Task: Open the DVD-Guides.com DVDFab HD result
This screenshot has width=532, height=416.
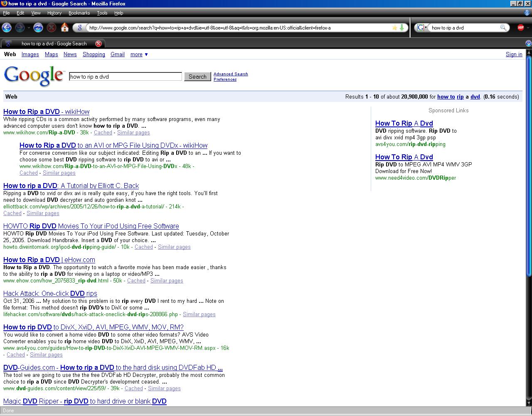Action: point(113,367)
